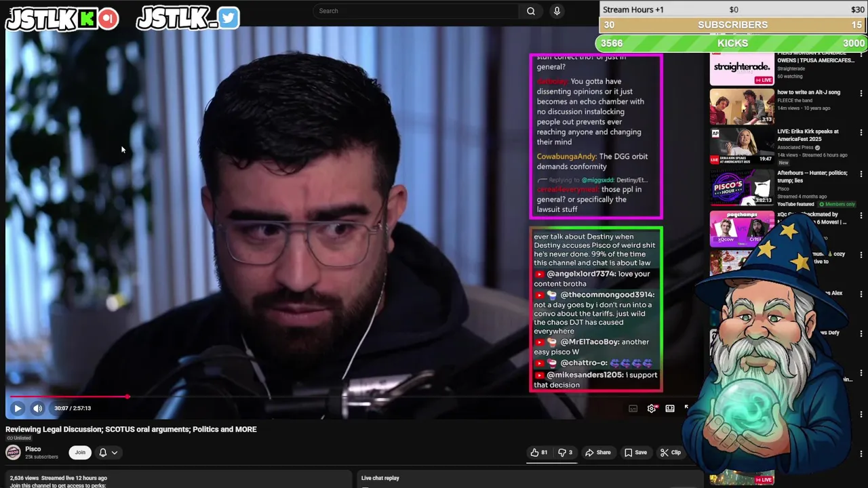The image size is (868, 488).
Task: Open more options for Alt-J song video
Action: pos(861,92)
